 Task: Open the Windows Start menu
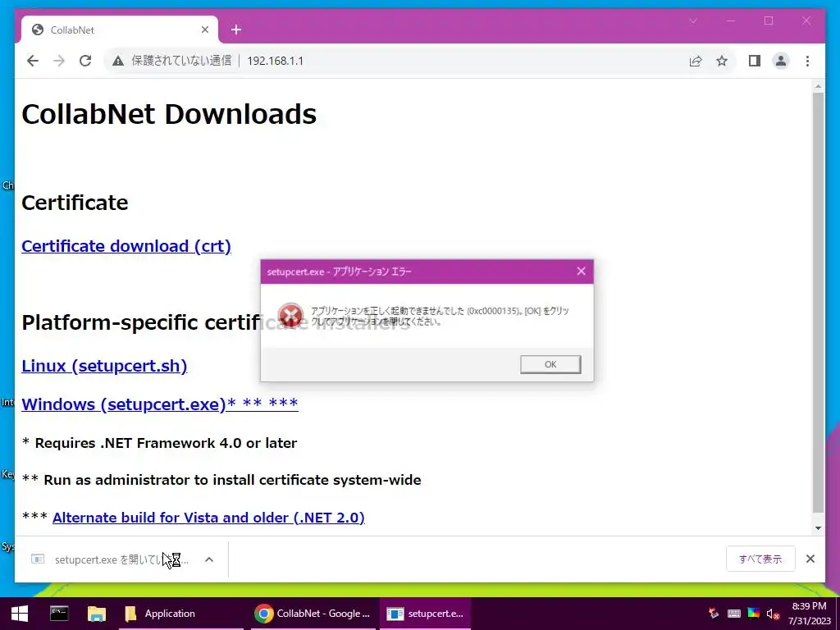20,614
